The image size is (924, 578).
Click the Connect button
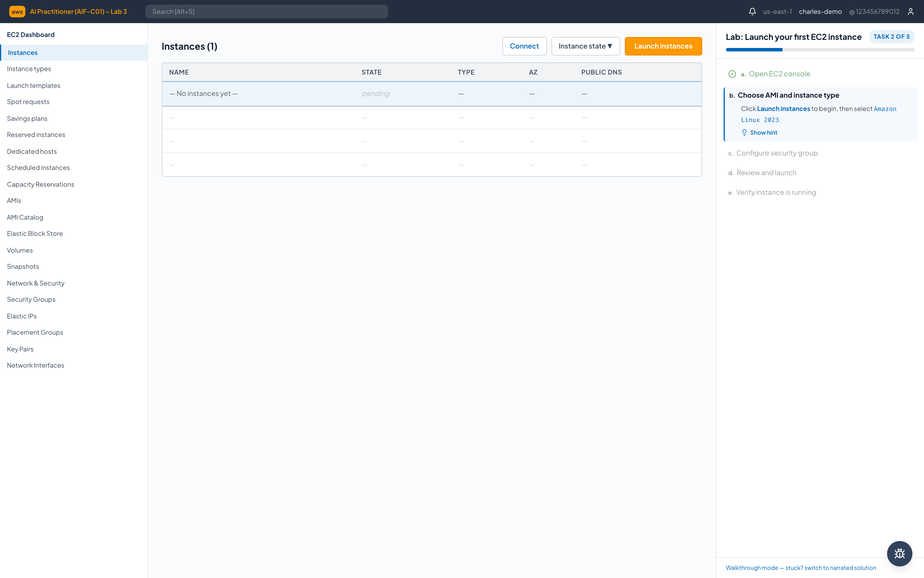point(524,46)
